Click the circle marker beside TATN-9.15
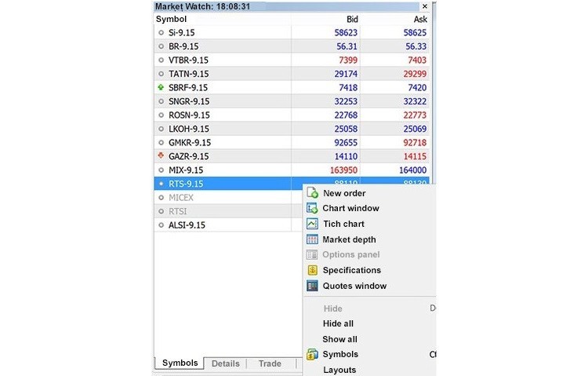Image resolution: width=588 pixels, height=376 pixels. 161,74
